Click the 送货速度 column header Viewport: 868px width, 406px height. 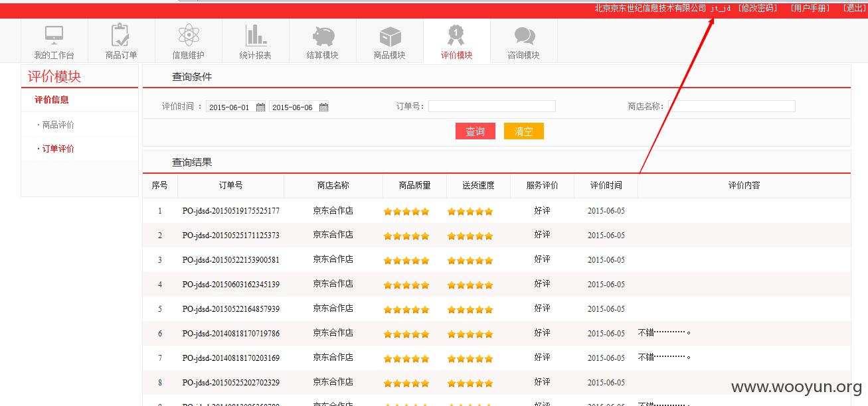478,186
